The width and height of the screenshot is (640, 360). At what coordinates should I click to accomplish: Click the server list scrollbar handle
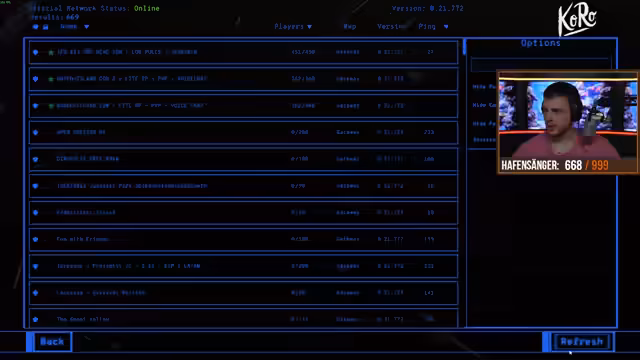[464, 47]
